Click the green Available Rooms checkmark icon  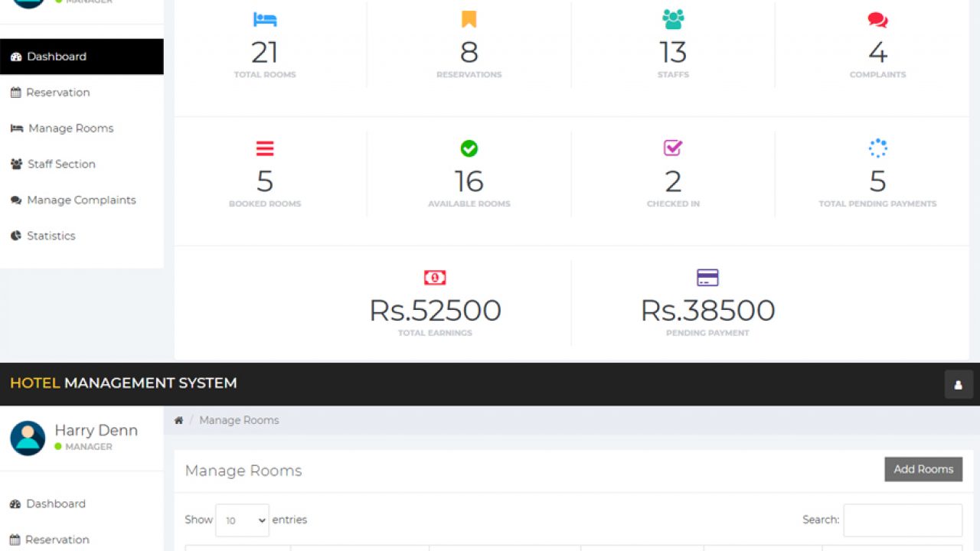coord(469,148)
